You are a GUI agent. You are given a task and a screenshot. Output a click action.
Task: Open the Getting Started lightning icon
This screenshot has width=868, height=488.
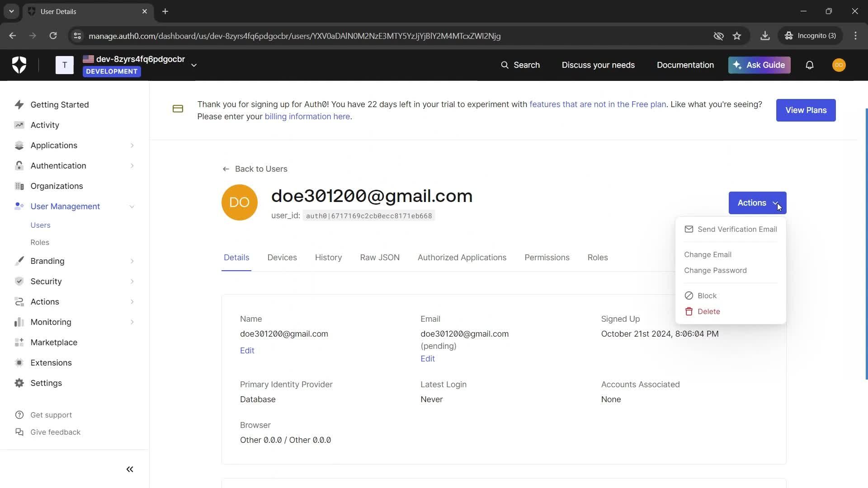pos(19,105)
